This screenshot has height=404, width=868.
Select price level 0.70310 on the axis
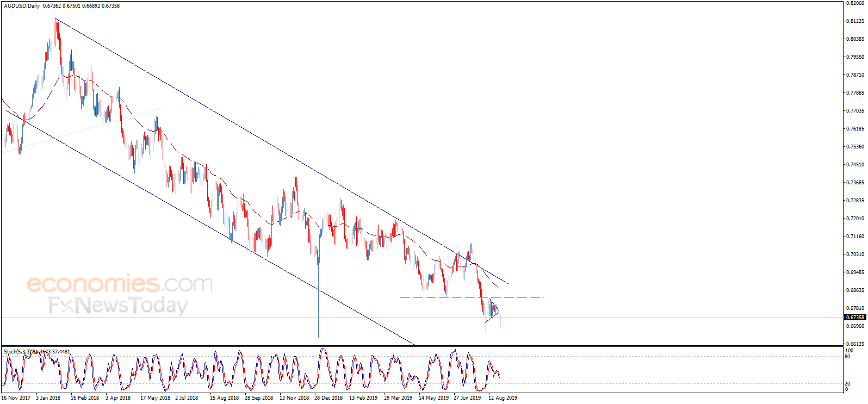click(855, 254)
